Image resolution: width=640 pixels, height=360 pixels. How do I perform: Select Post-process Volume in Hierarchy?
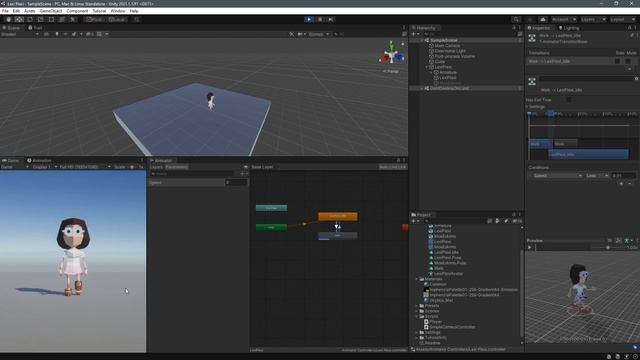pos(455,56)
